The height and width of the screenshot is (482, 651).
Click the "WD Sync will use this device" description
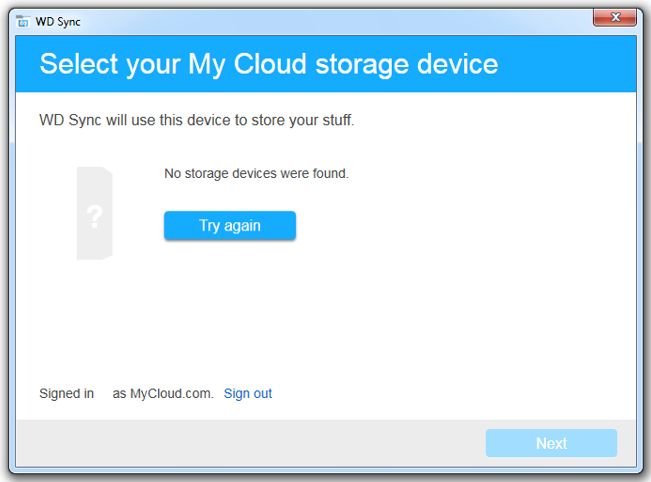point(197,120)
